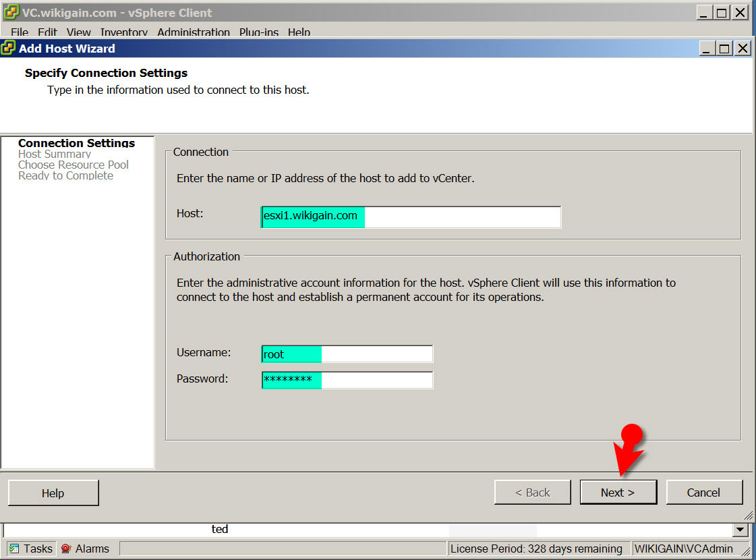Click the Connection group label
The image size is (756, 560).
(x=200, y=152)
